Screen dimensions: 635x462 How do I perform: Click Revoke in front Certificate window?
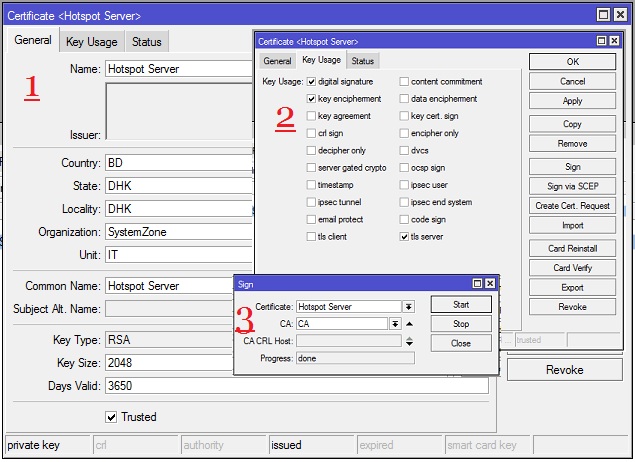pyautogui.click(x=572, y=307)
